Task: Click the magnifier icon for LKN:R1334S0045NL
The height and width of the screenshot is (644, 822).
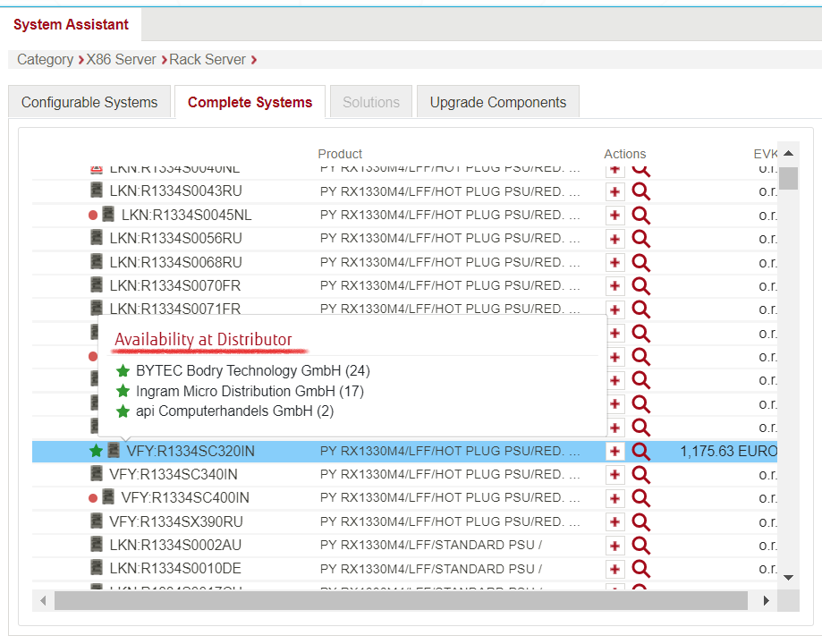Action: [x=640, y=215]
